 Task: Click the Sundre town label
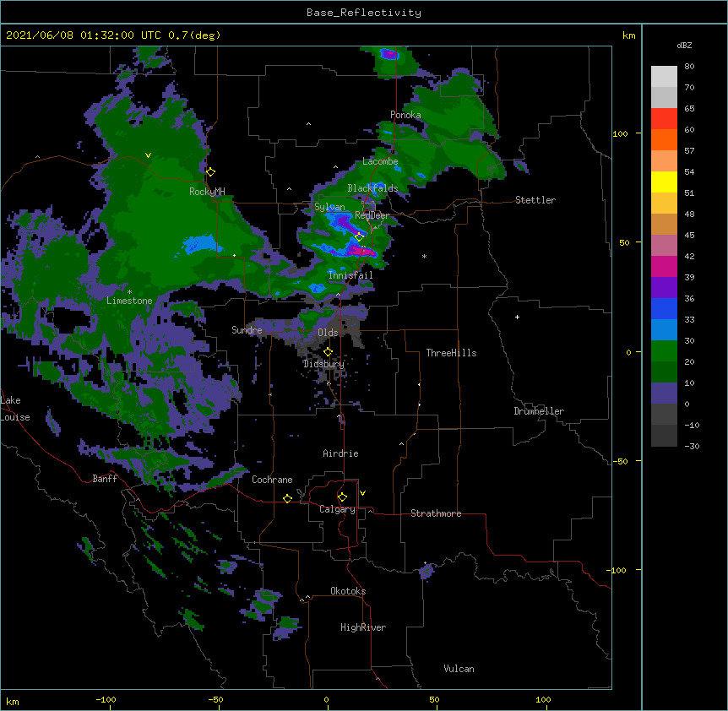point(247,330)
